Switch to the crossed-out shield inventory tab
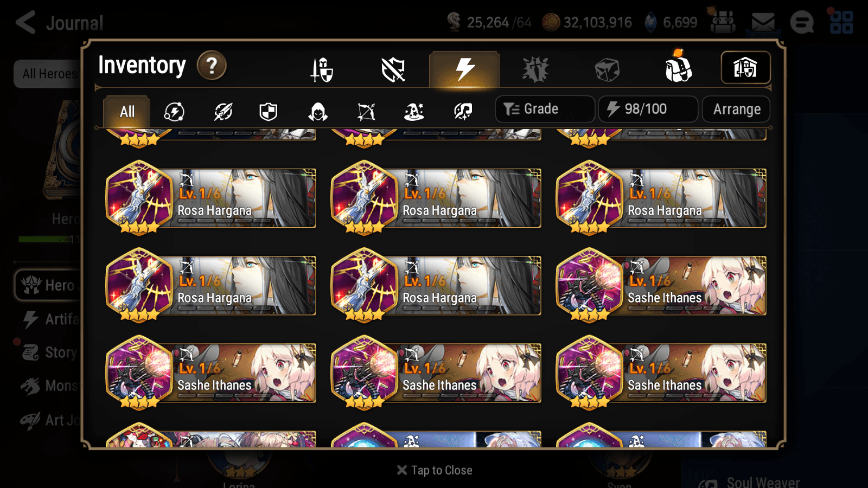The height and width of the screenshot is (488, 868). point(393,70)
